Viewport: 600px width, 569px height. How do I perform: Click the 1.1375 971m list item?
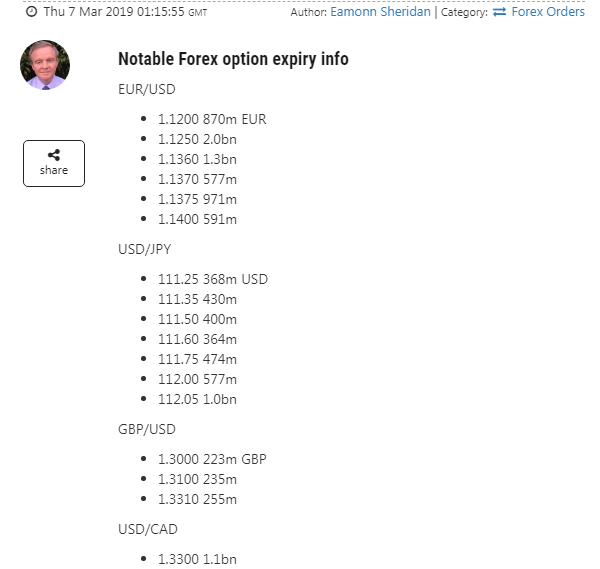click(197, 199)
